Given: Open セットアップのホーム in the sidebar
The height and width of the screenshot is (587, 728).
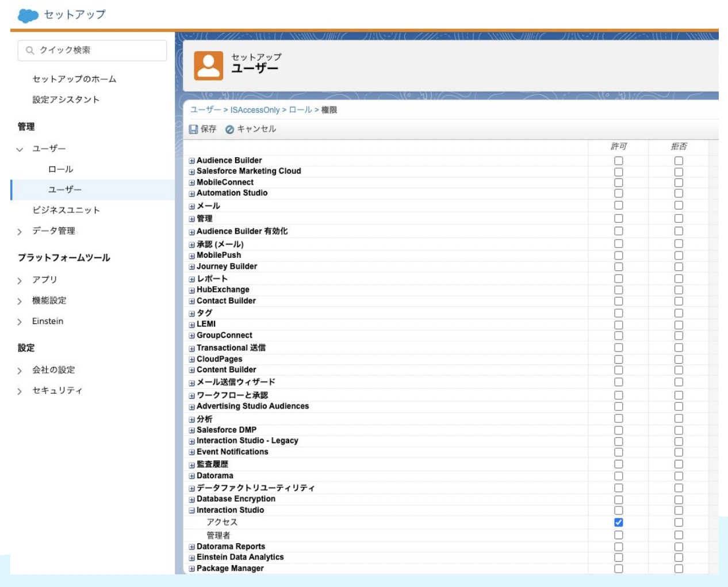Looking at the screenshot, I should (x=74, y=79).
